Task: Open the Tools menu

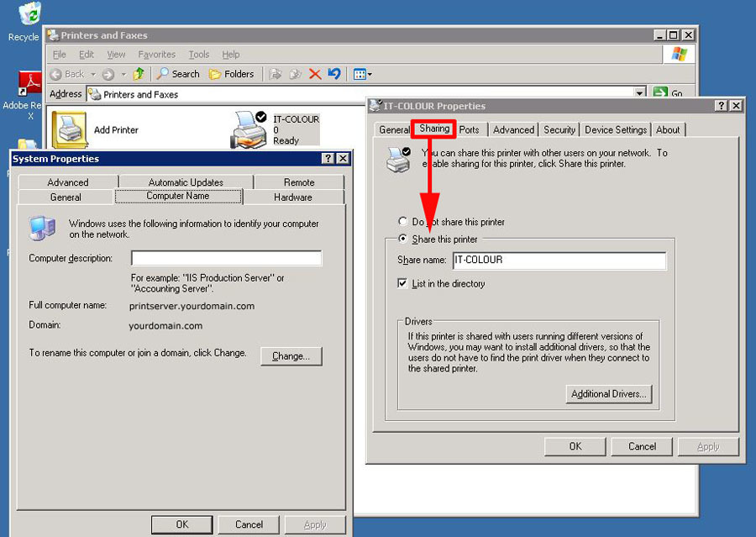Action: click(x=198, y=55)
